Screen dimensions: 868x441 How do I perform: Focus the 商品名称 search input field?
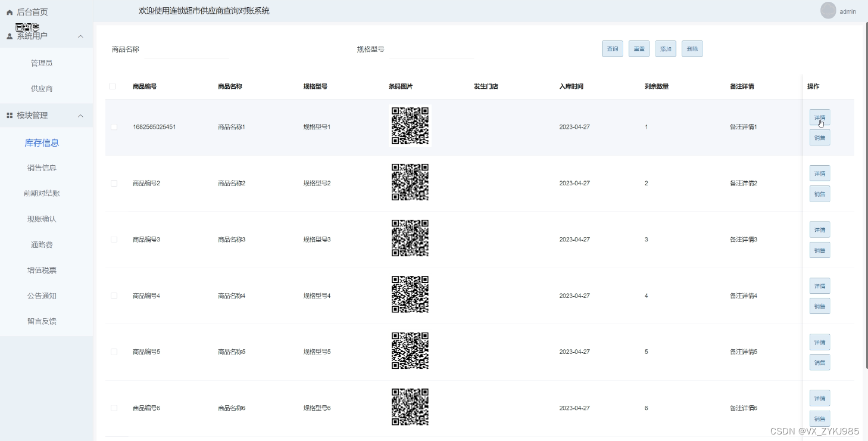point(186,49)
